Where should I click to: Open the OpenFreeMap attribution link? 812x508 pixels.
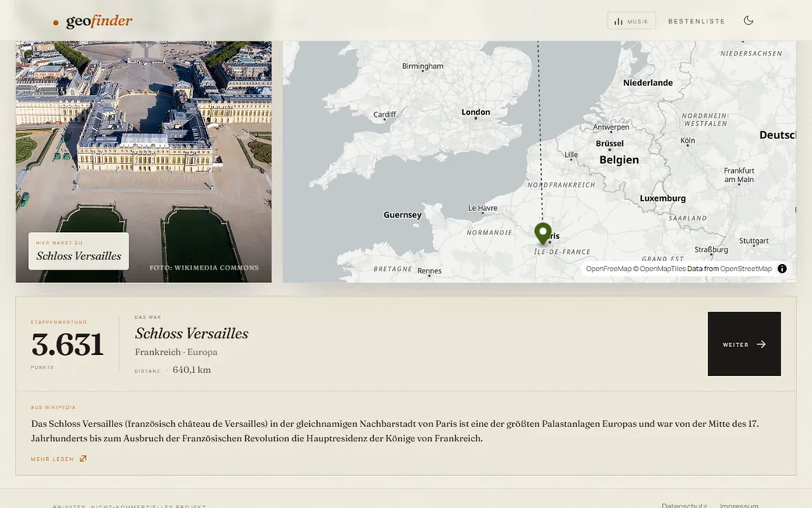click(x=608, y=269)
